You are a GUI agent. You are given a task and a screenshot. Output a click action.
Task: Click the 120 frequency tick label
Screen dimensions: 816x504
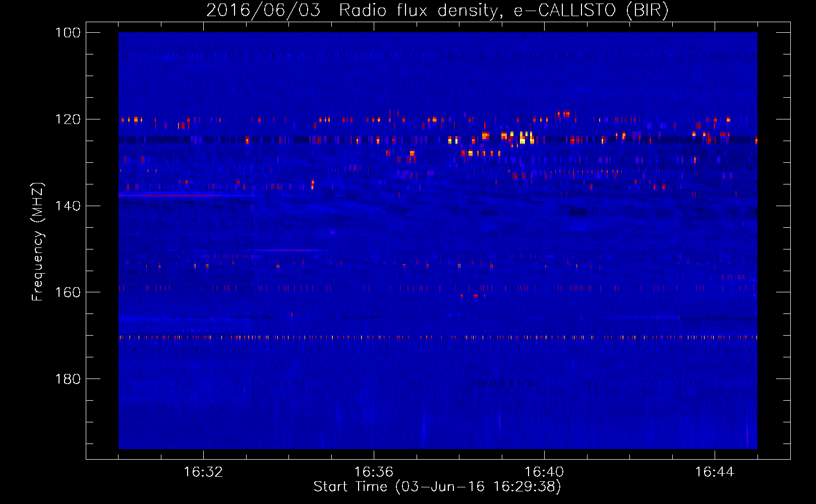coord(68,119)
